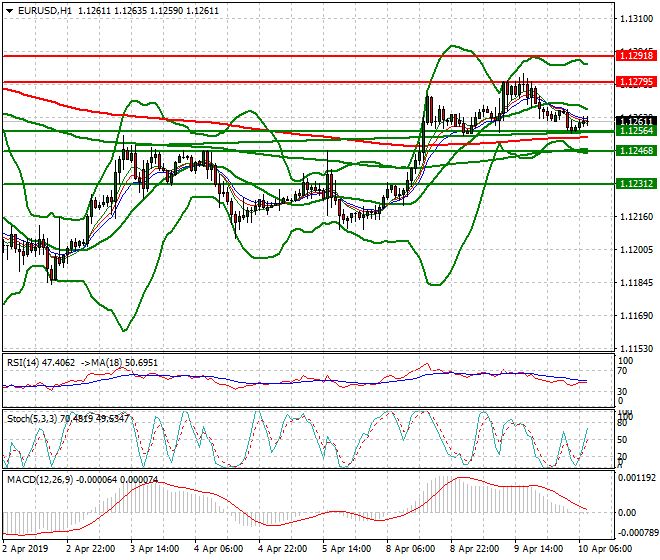Select the green 1.12564 price level label

click(636, 131)
